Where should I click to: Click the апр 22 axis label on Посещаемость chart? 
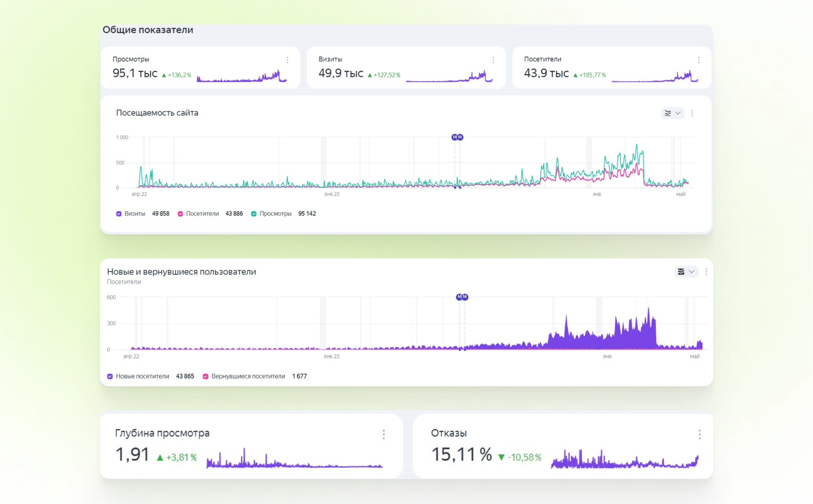pyautogui.click(x=139, y=194)
